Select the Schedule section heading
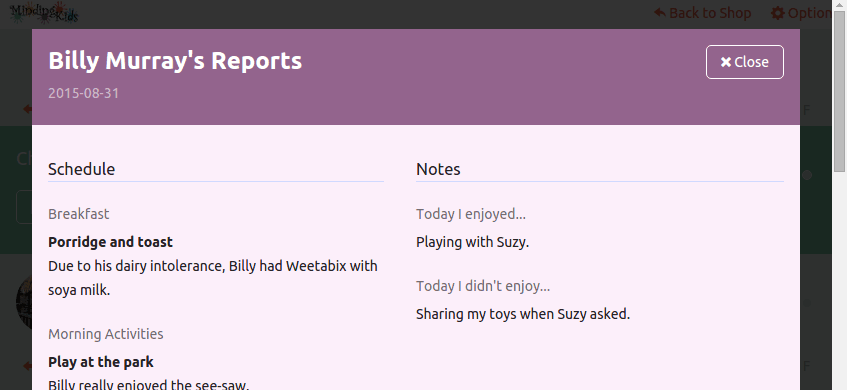The height and width of the screenshot is (390, 847). [x=82, y=169]
